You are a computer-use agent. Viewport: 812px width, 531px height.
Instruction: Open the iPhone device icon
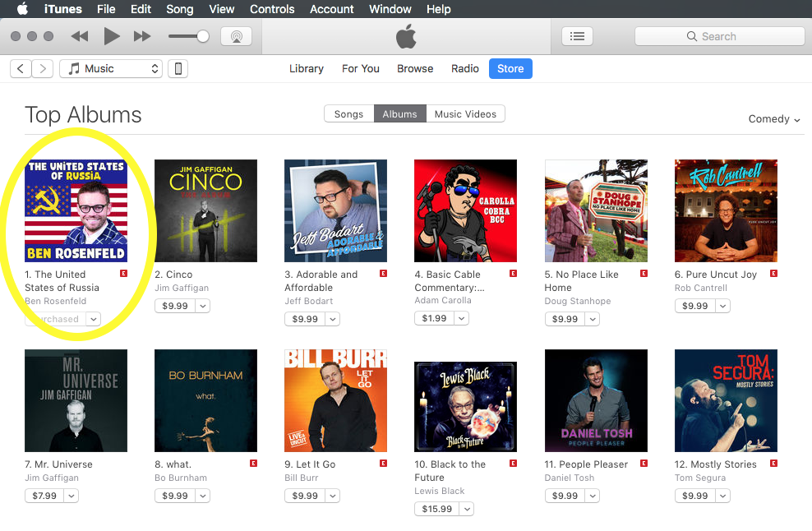tap(178, 68)
